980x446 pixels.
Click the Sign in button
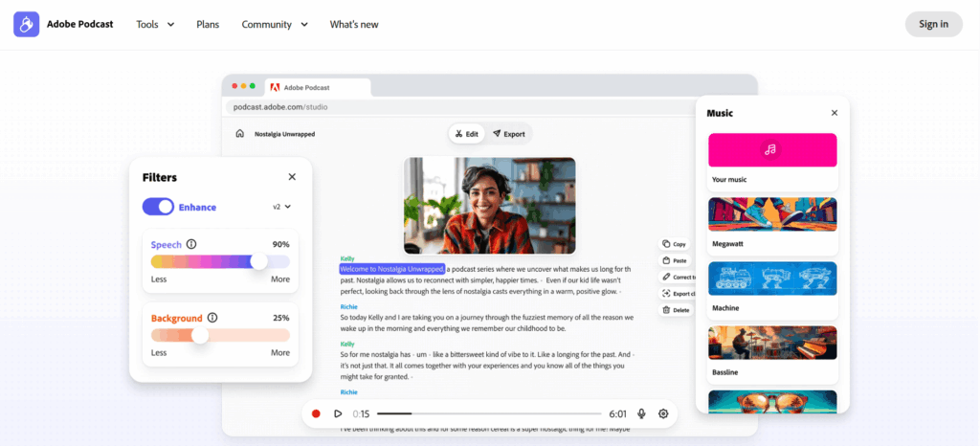point(933,24)
